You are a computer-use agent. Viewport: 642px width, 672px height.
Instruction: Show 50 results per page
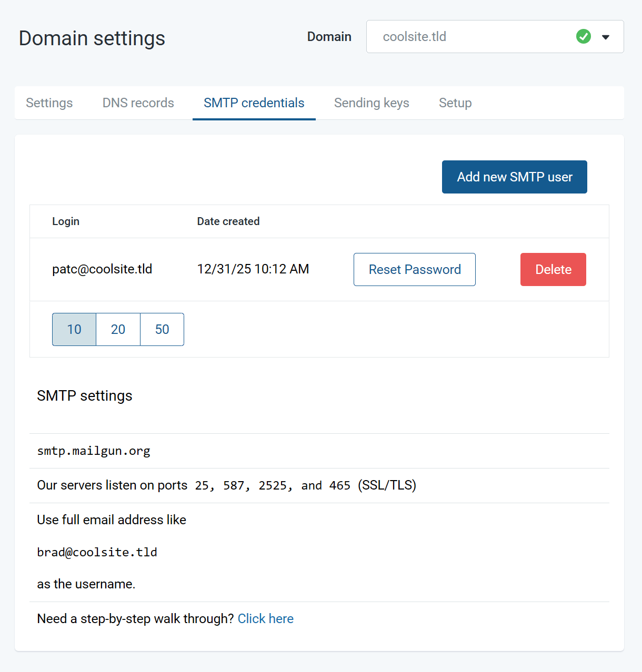(162, 329)
